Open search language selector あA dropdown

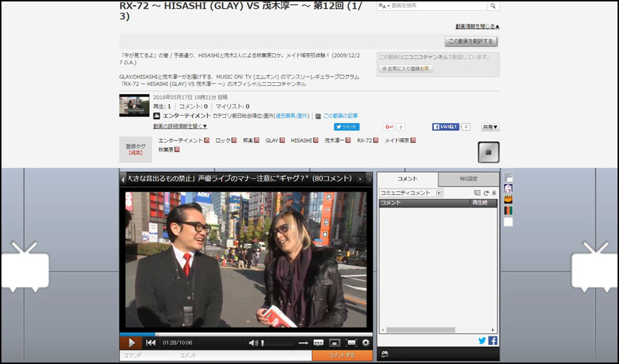pyautogui.click(x=383, y=6)
